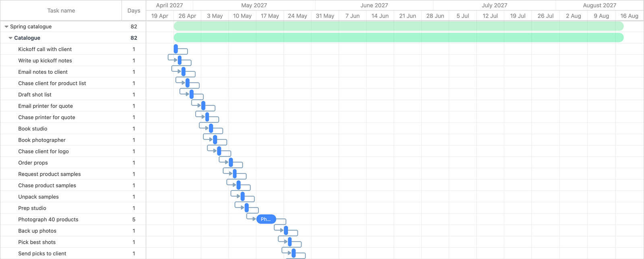Click the 14 Jun week header

(x=380, y=16)
